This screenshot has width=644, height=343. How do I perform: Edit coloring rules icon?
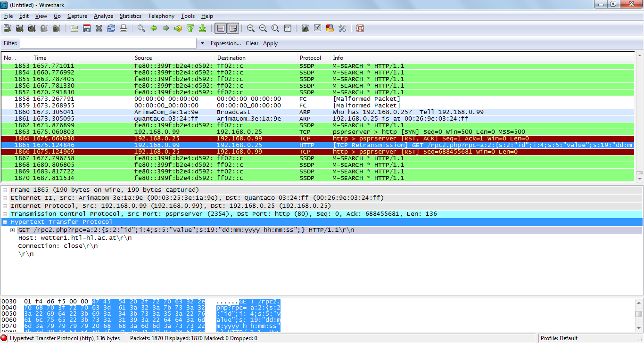[x=330, y=28]
